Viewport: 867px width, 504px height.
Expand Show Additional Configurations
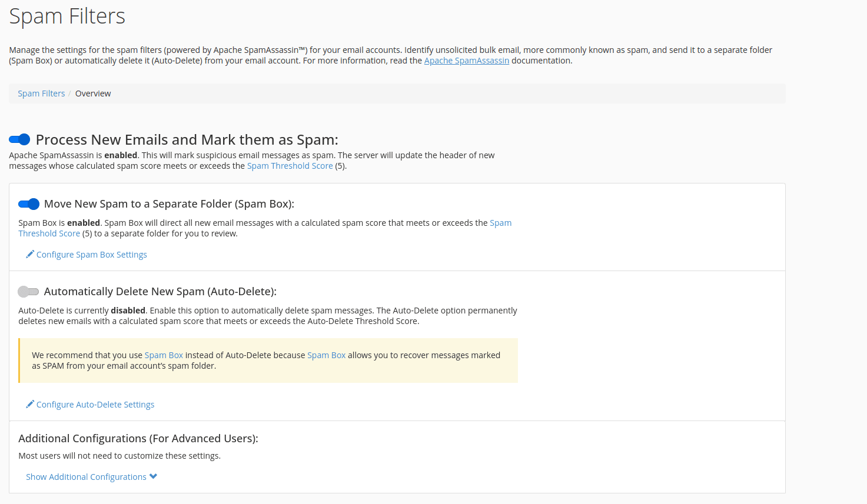[x=86, y=476]
